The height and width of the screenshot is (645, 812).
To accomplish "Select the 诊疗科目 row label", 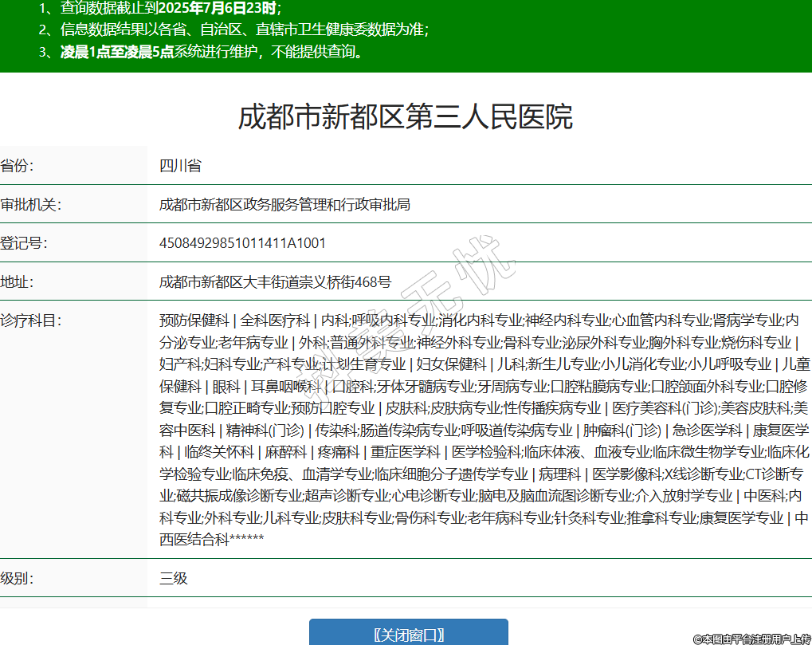I will (x=30, y=321).
